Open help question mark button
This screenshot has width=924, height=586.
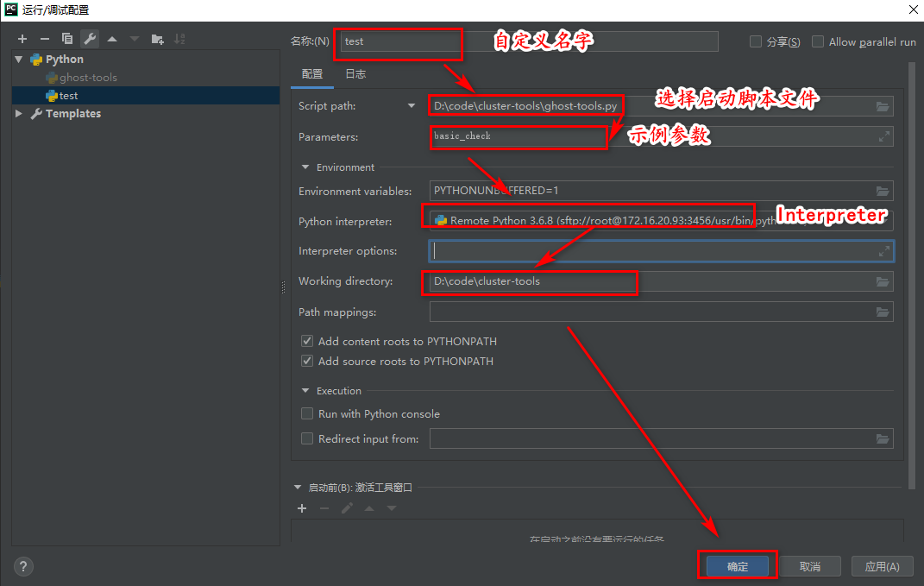pyautogui.click(x=23, y=566)
